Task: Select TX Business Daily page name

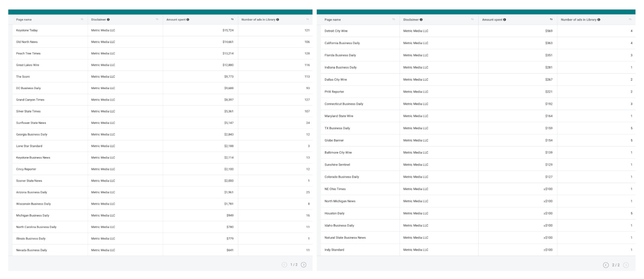Action: pyautogui.click(x=337, y=128)
